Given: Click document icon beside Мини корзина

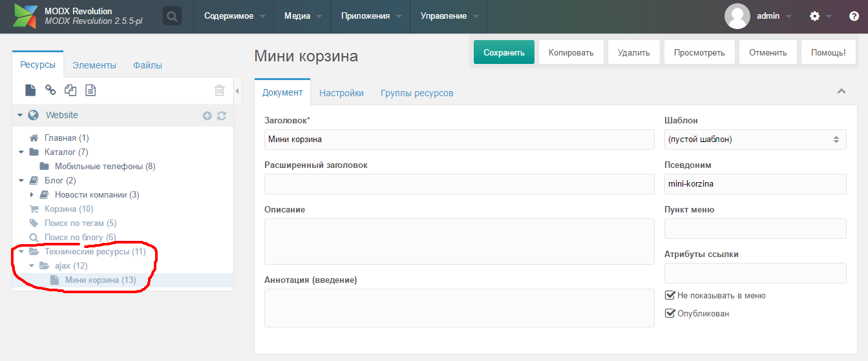Looking at the screenshot, I should coord(55,280).
